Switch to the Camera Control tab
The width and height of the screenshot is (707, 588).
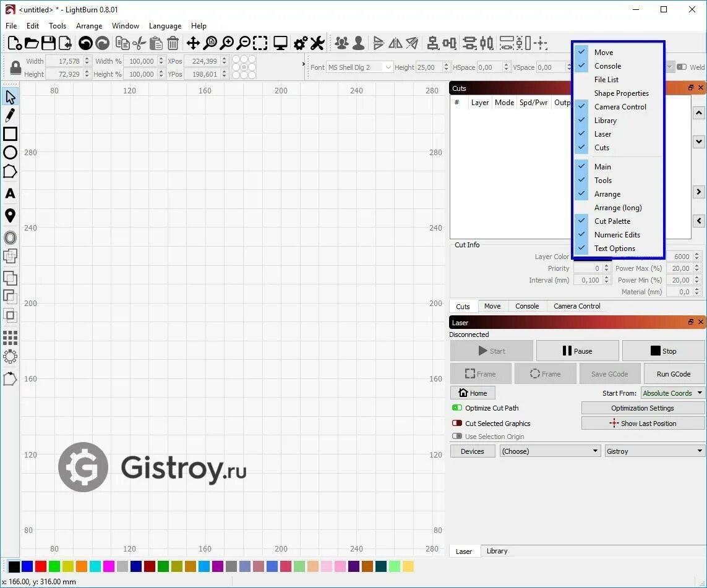click(x=576, y=306)
